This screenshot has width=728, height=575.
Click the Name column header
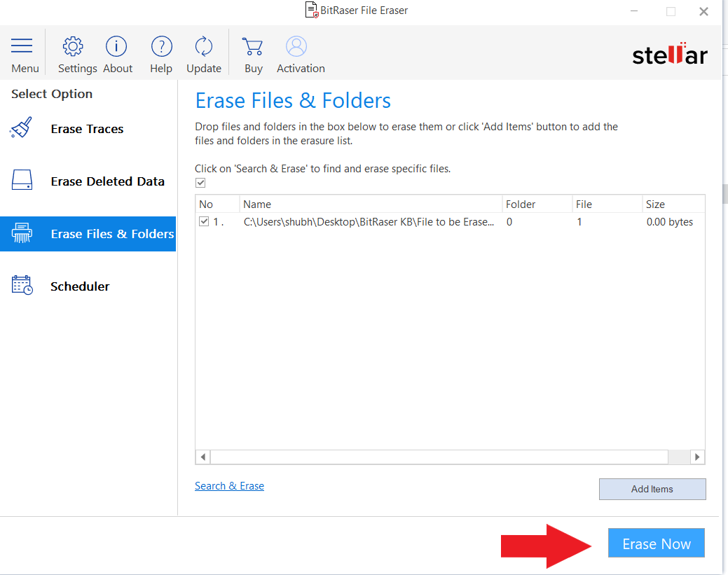(371, 205)
